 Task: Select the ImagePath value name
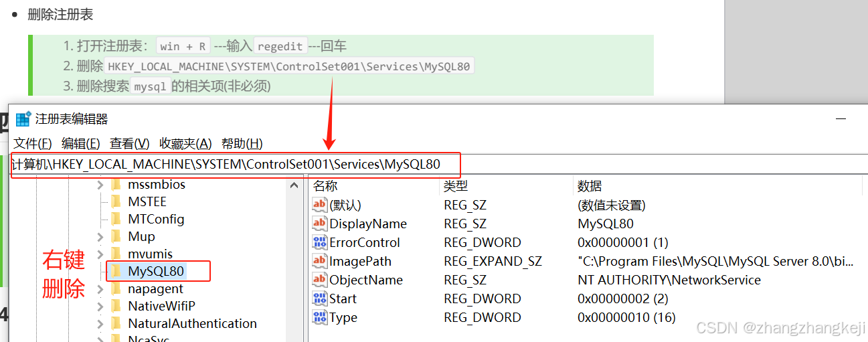pyautogui.click(x=360, y=261)
